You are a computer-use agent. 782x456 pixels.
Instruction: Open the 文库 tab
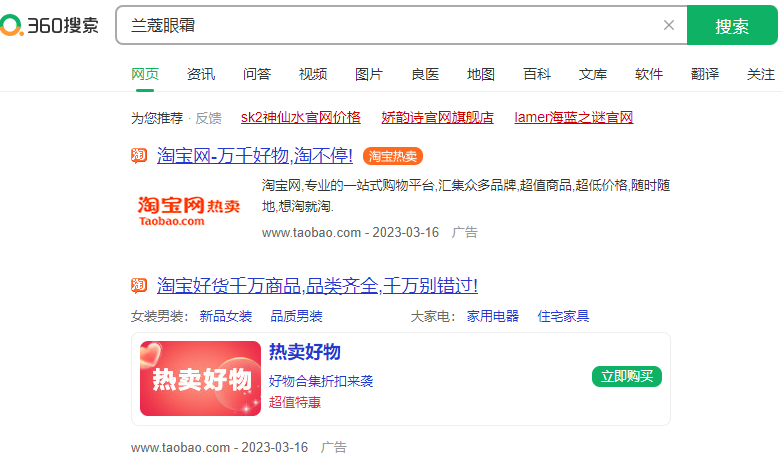pos(592,74)
